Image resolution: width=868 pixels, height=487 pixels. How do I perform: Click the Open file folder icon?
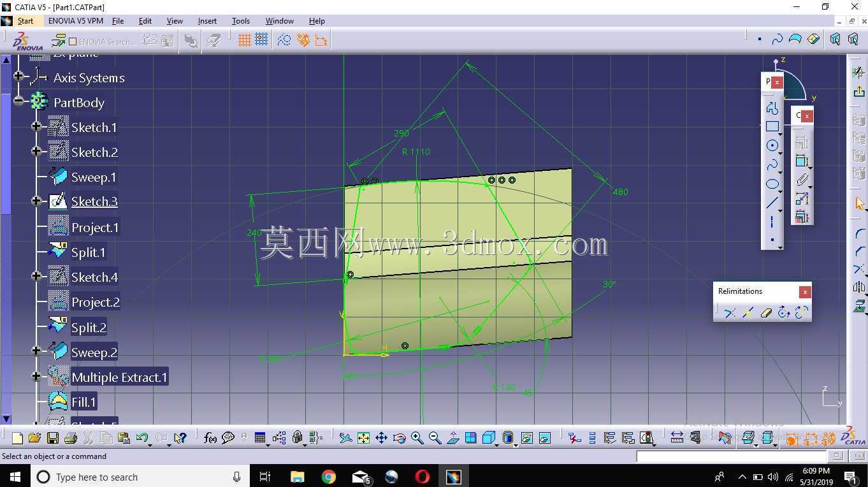(34, 438)
